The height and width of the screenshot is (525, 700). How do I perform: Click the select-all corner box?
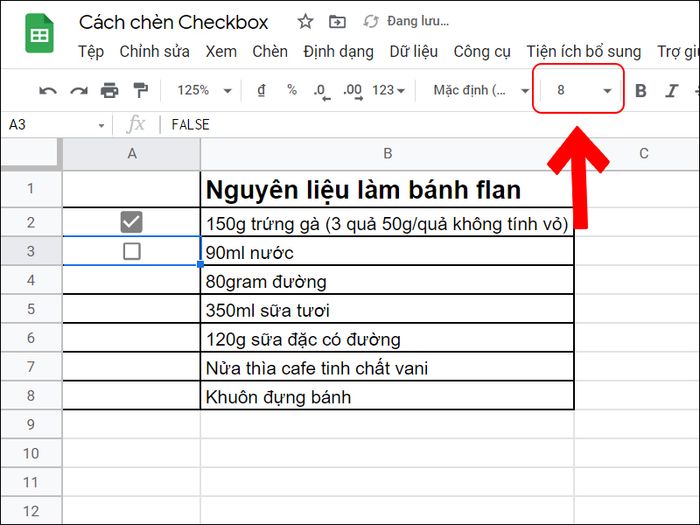pos(31,154)
